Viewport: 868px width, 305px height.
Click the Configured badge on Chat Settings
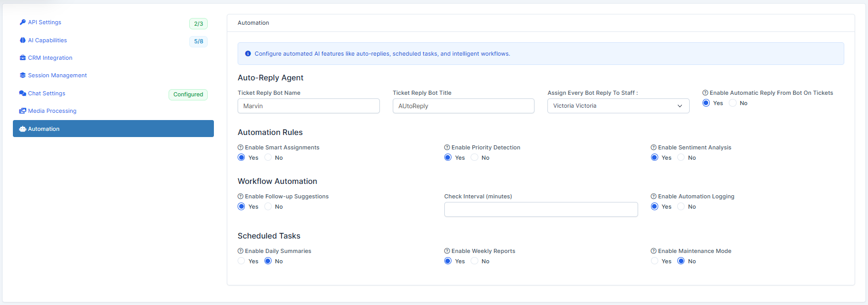point(188,94)
